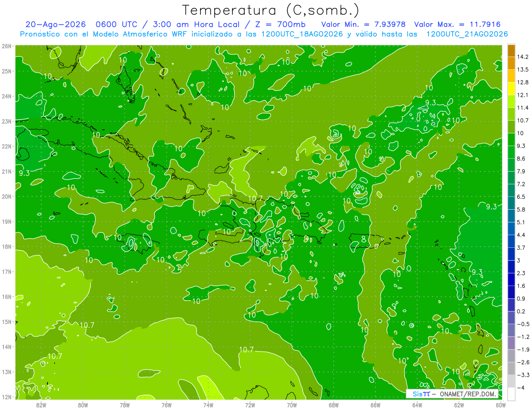This screenshot has width=532, height=411.
Task: Click the "2.3" colorbar label
Action: click(521, 273)
